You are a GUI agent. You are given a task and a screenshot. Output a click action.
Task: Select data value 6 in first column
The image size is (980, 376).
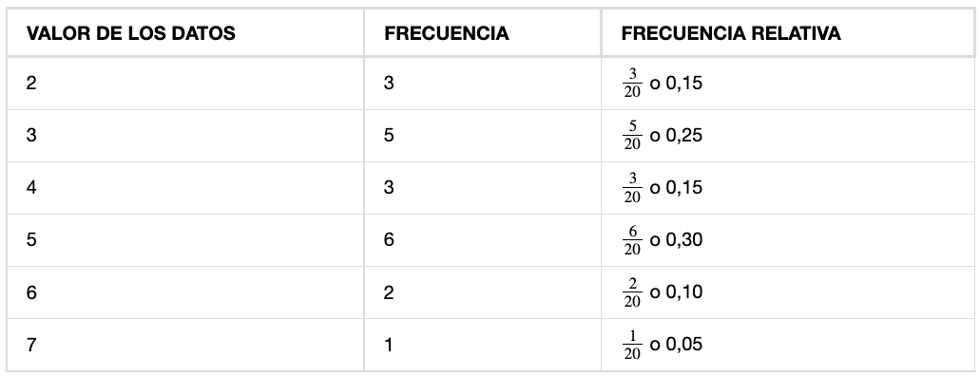[x=185, y=292]
